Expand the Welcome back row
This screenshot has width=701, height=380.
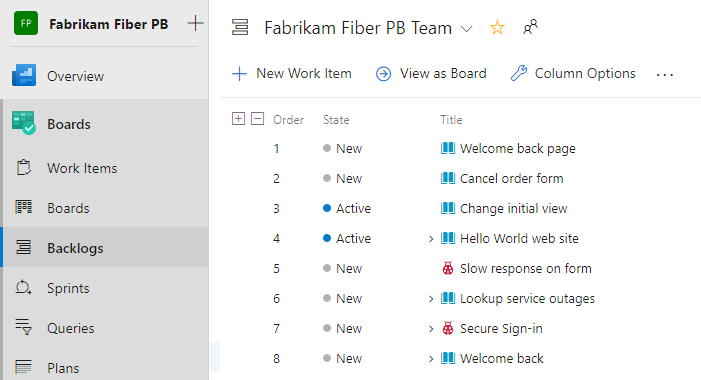(x=431, y=359)
